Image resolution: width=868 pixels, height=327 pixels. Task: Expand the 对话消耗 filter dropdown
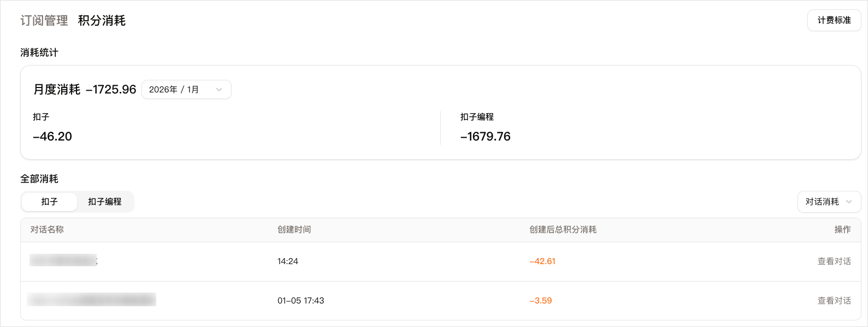[829, 202]
